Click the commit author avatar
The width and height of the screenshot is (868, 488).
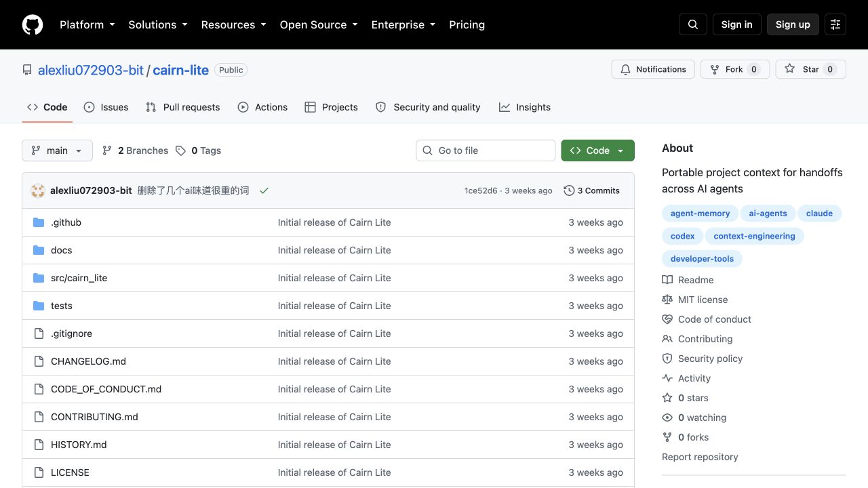tap(38, 190)
